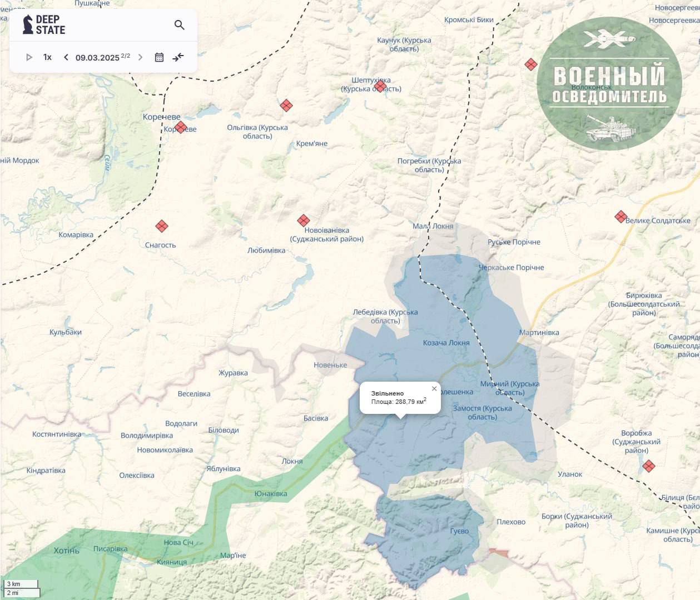The height and width of the screenshot is (600, 700).
Task: Click the Кияниця label
Action: (x=172, y=562)
